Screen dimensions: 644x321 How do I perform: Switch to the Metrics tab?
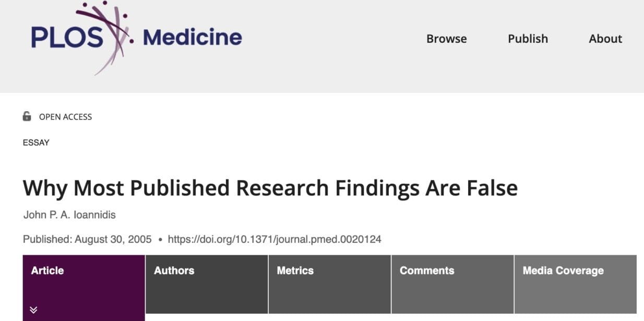[295, 270]
